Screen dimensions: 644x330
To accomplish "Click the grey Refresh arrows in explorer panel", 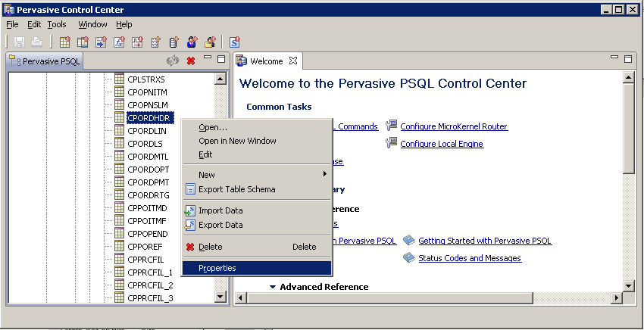I will click(x=173, y=61).
